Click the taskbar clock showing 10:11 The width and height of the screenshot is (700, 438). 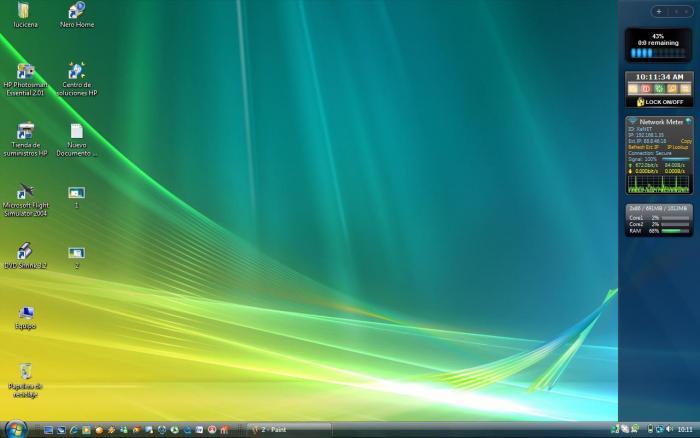(685, 430)
